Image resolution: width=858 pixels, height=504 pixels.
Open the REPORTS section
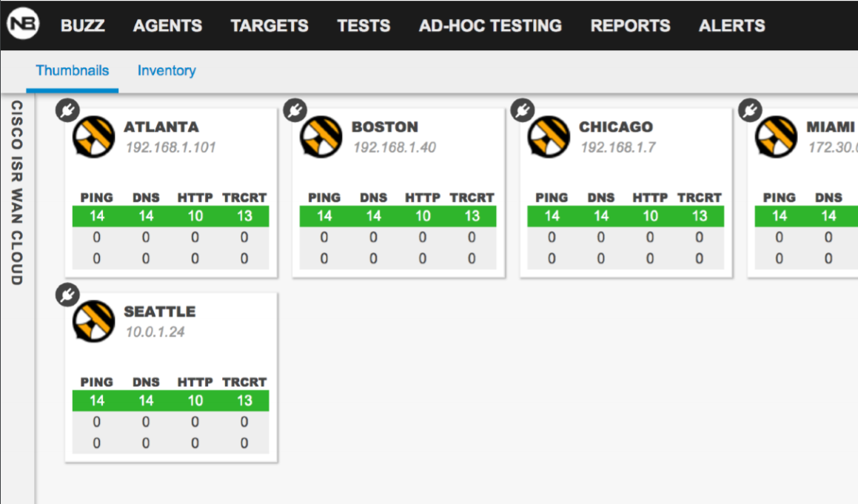tap(630, 26)
